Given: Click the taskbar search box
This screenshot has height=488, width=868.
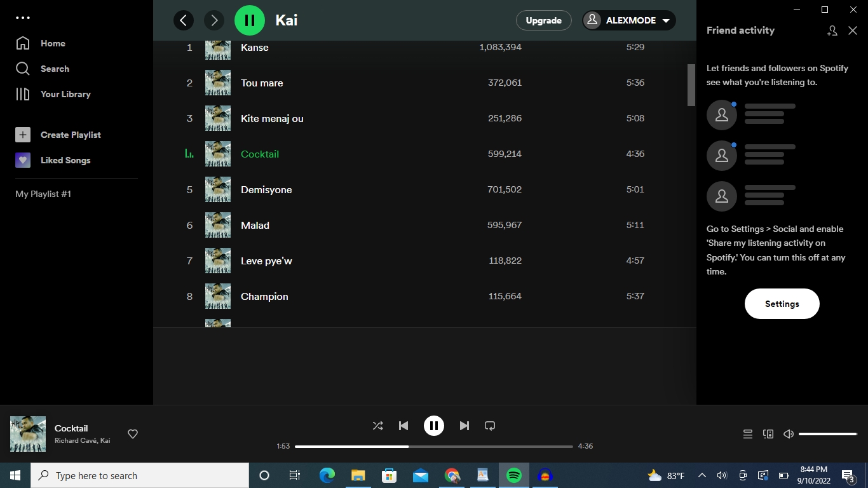Looking at the screenshot, I should [140, 475].
